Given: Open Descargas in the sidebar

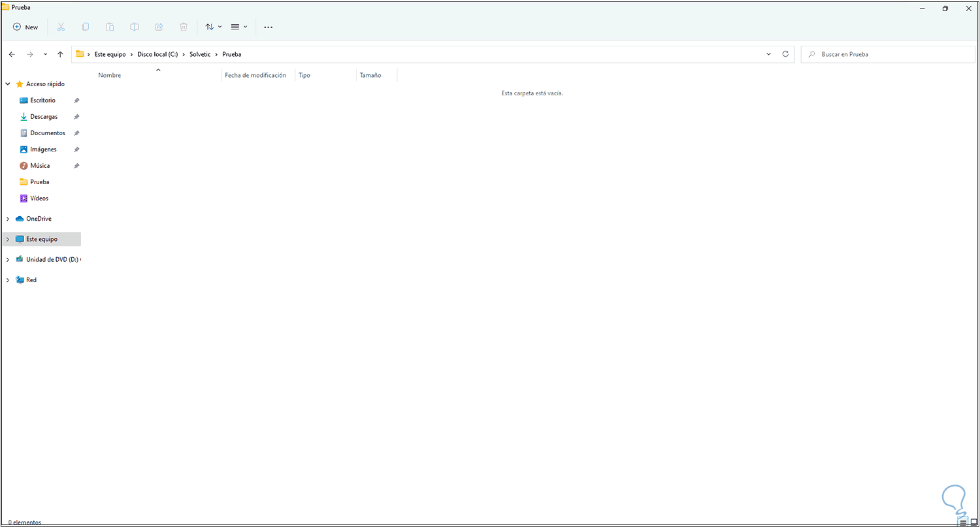Looking at the screenshot, I should [44, 117].
